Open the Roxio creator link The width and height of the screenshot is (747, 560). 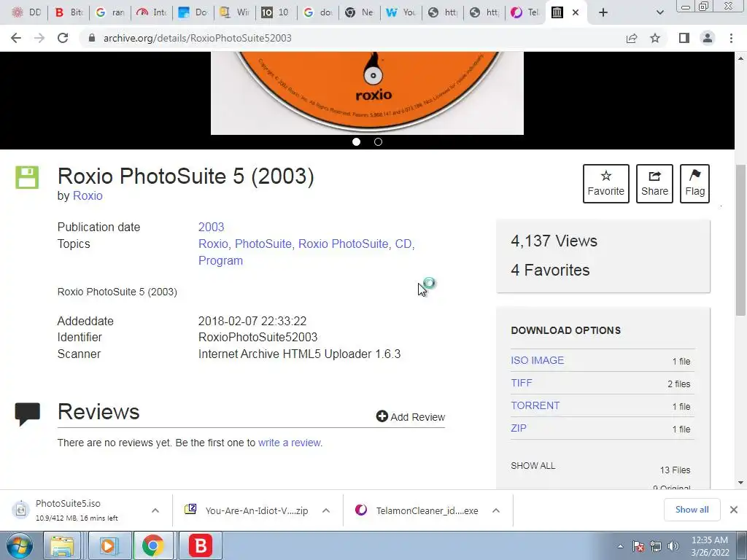[x=88, y=195]
